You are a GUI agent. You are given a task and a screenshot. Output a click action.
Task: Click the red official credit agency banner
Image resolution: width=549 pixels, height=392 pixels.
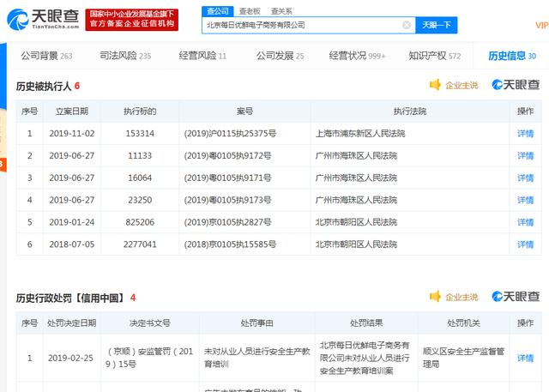click(x=131, y=20)
